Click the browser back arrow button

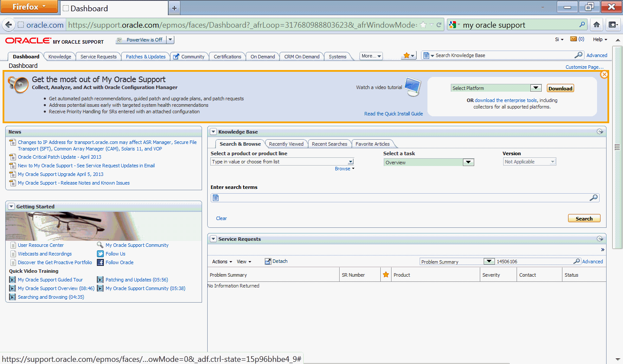(x=8, y=25)
